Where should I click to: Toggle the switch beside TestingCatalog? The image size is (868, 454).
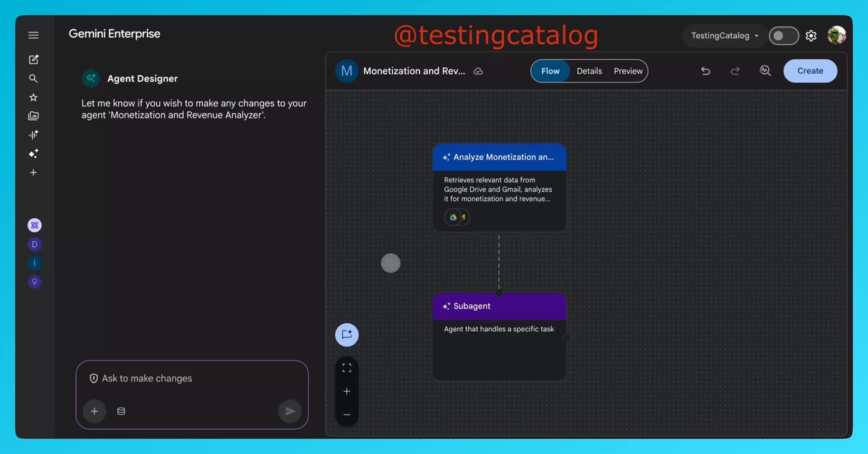click(x=783, y=35)
